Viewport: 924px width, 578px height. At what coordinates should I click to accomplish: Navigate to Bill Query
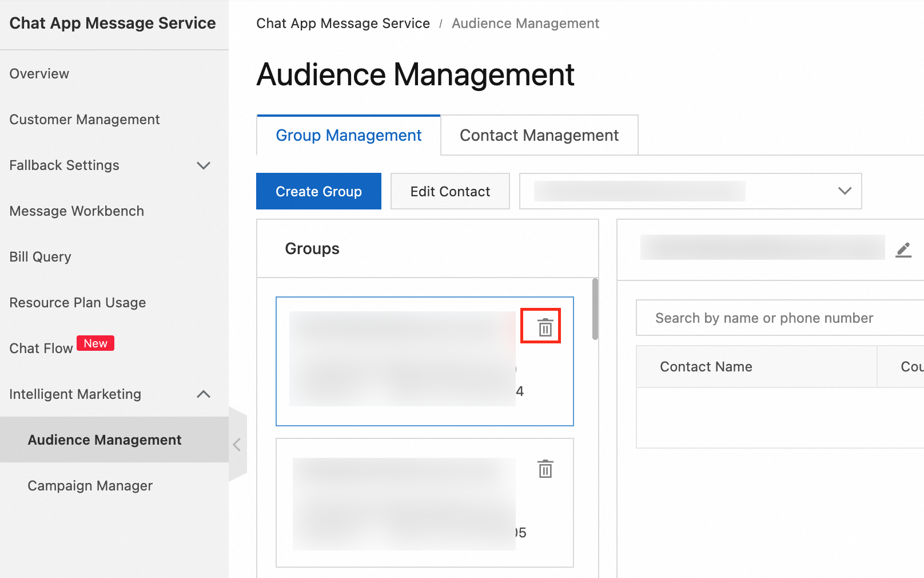pos(41,257)
